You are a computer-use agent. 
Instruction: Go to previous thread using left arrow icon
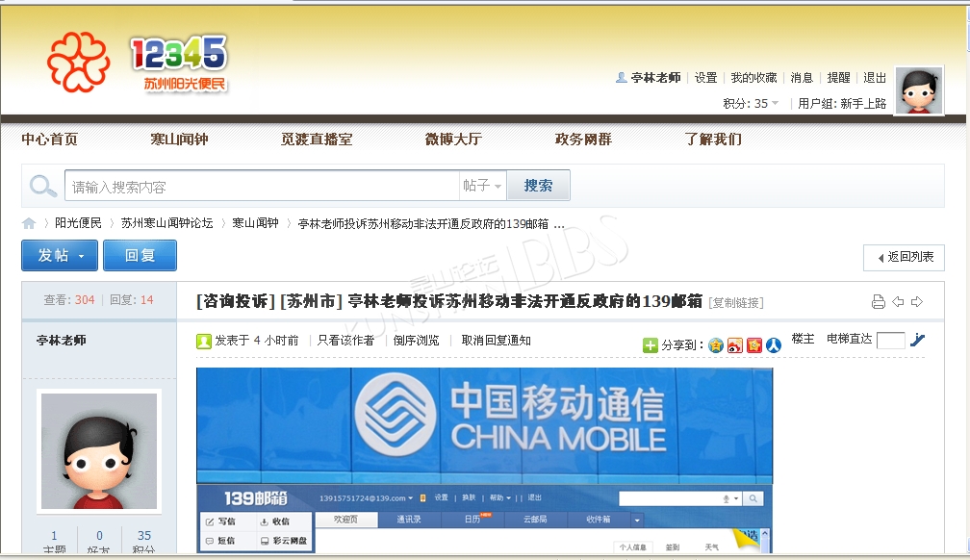point(898,302)
